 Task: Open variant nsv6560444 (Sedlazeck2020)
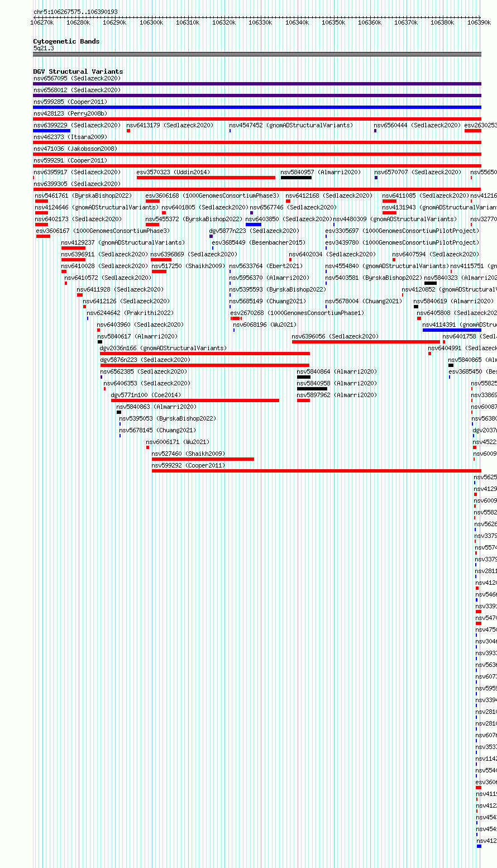(418, 125)
